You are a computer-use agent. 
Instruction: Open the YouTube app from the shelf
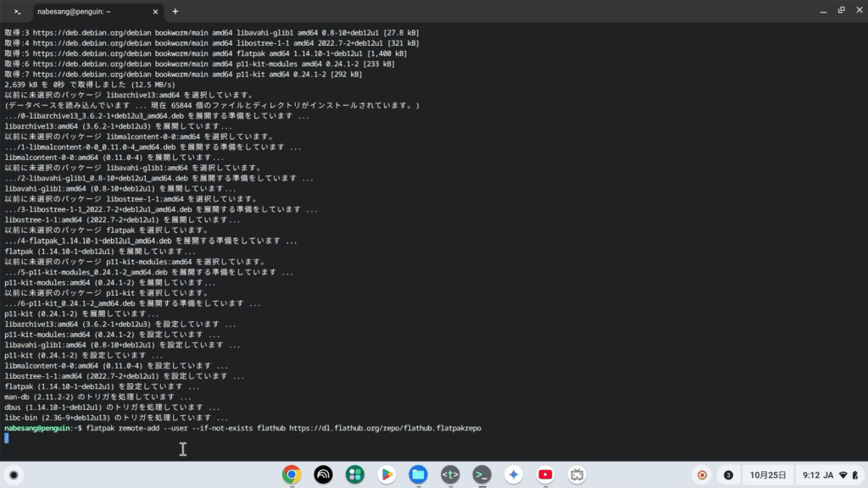[x=544, y=474]
